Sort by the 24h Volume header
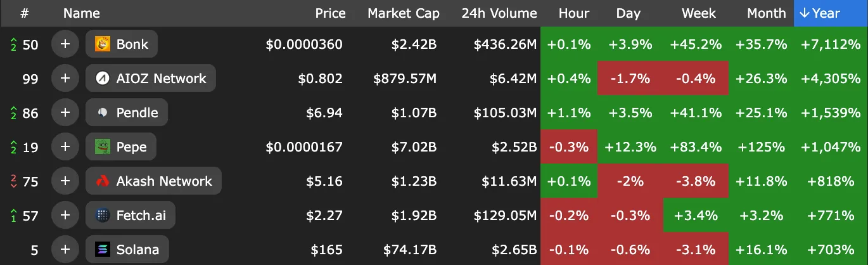Viewport: 868px width, 265px height. coord(499,13)
